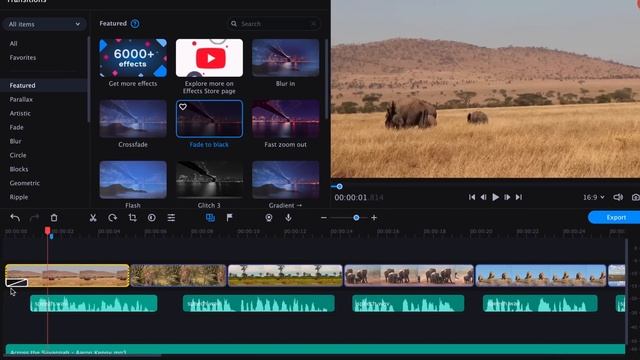Select the rhino clip on the video track
The height and width of the screenshot is (360, 640).
click(x=67, y=276)
